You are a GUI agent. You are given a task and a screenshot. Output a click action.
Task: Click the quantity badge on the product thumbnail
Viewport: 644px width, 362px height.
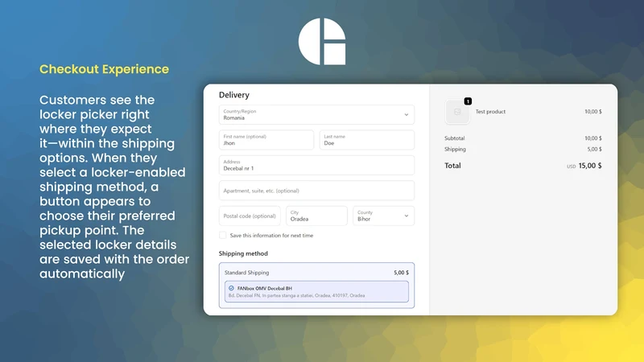[468, 101]
